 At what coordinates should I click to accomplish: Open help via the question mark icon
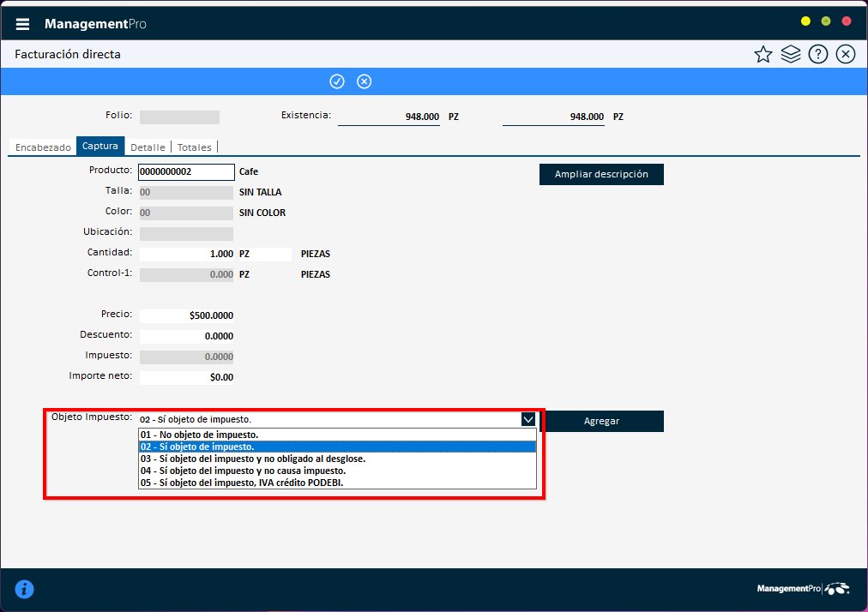coord(817,53)
